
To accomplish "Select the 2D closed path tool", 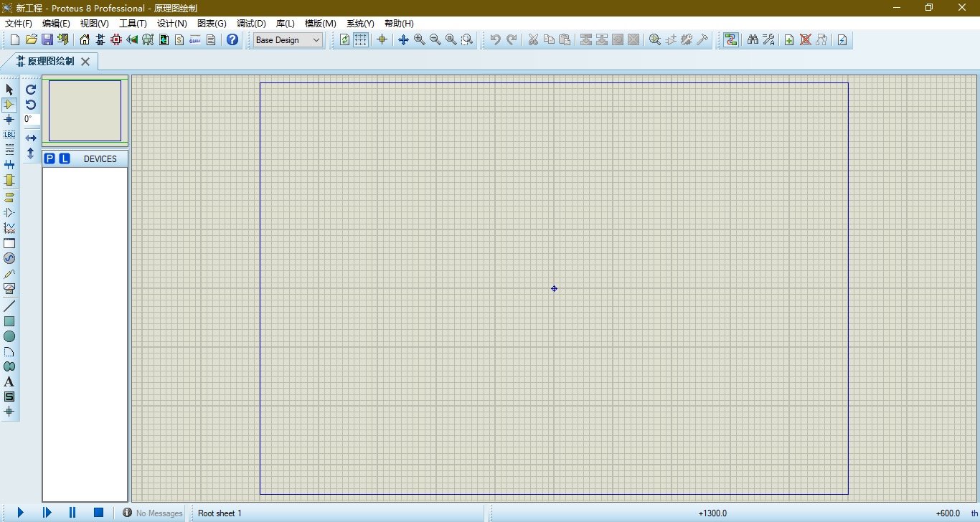I will tap(9, 366).
